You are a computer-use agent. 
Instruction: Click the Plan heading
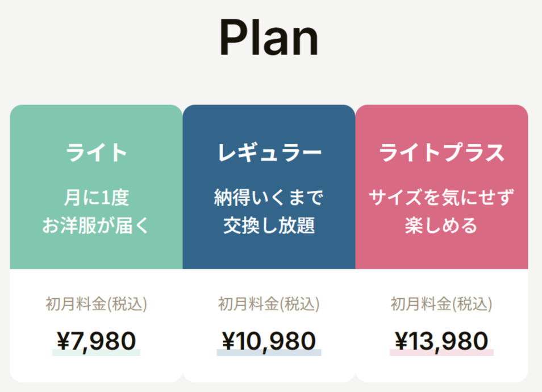269,37
